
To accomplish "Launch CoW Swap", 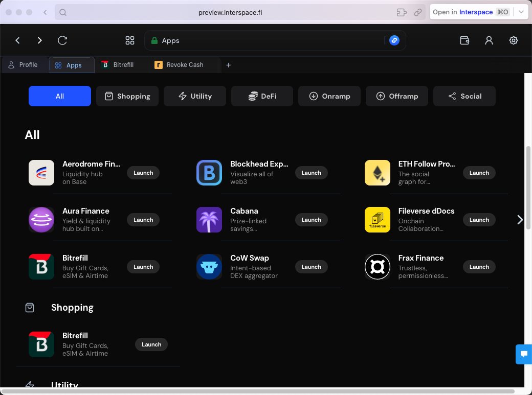I will (311, 267).
